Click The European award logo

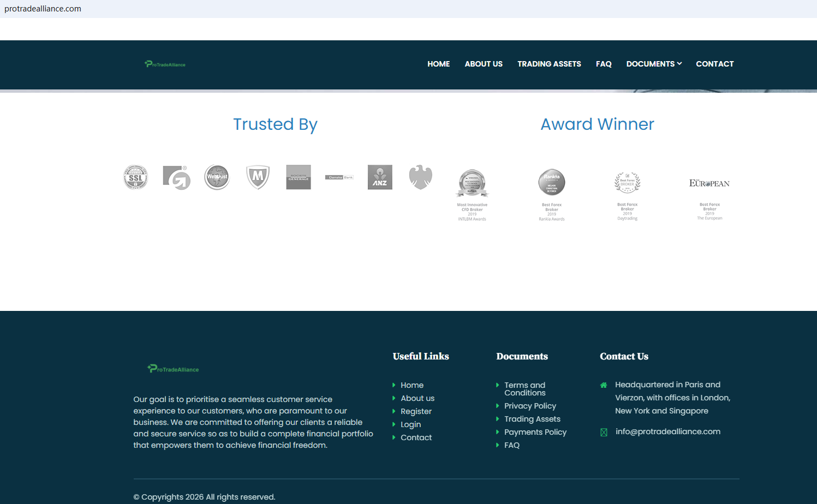(x=709, y=183)
